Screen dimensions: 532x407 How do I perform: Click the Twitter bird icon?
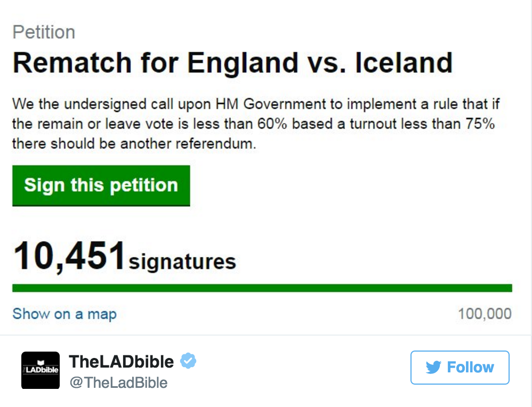point(433,367)
